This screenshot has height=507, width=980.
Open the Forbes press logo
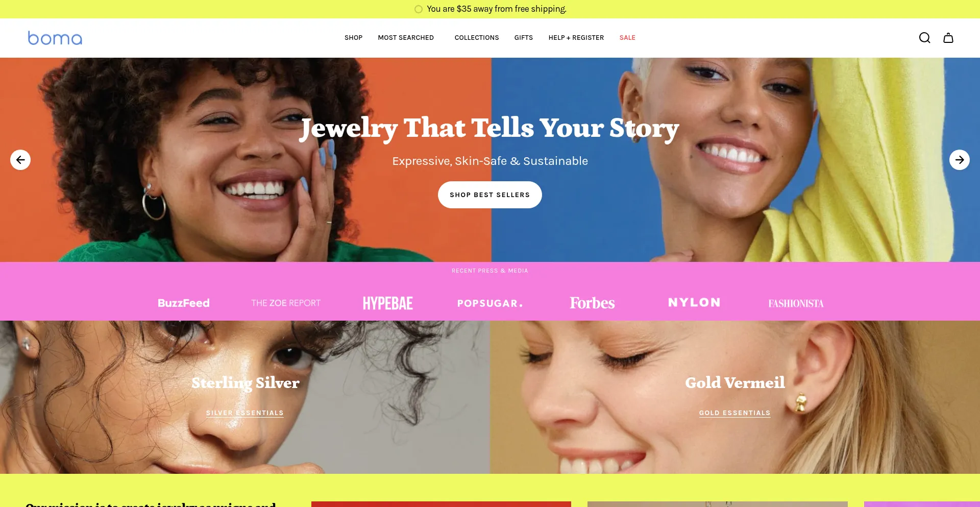(x=592, y=303)
